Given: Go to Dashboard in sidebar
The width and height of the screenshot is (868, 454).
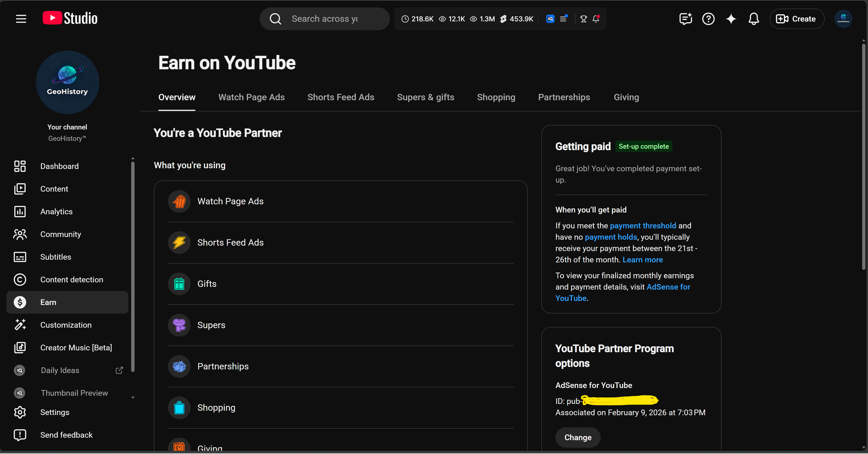Looking at the screenshot, I should (67, 166).
